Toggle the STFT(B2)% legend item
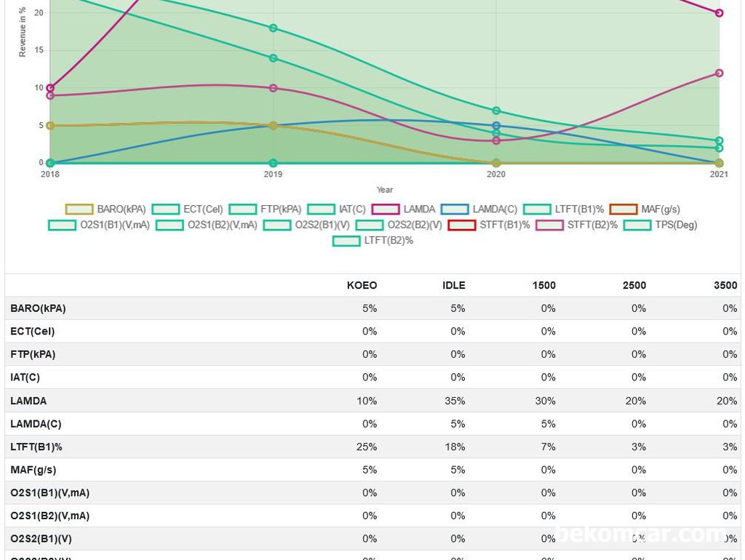 (x=550, y=225)
